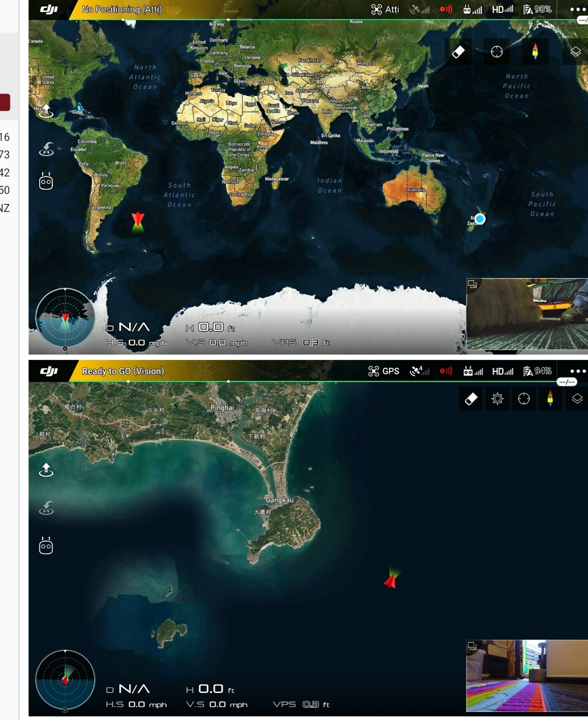Viewport: 588px width, 720px height.
Task: Clear flight path with eraser on Pinghai map
Action: (x=471, y=399)
